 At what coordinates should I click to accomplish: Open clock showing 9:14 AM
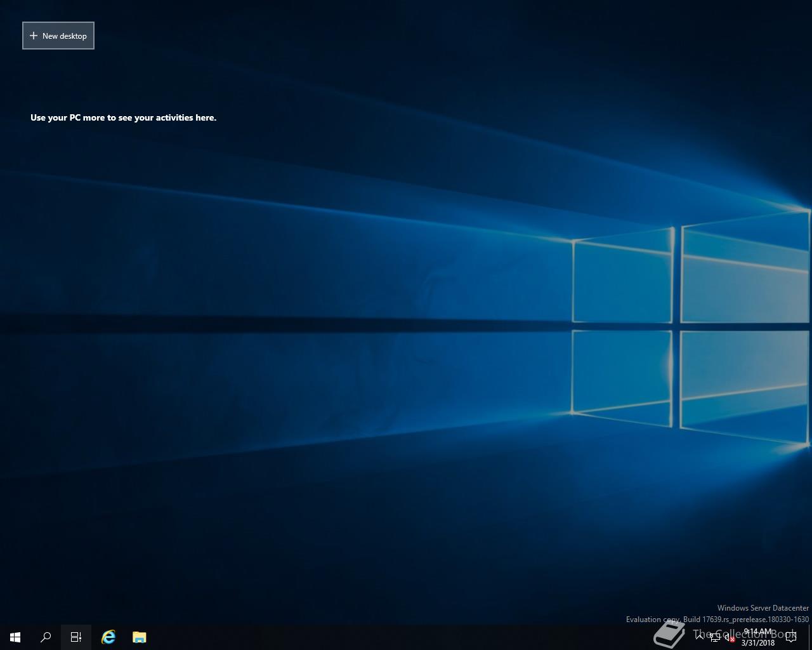pos(758,637)
